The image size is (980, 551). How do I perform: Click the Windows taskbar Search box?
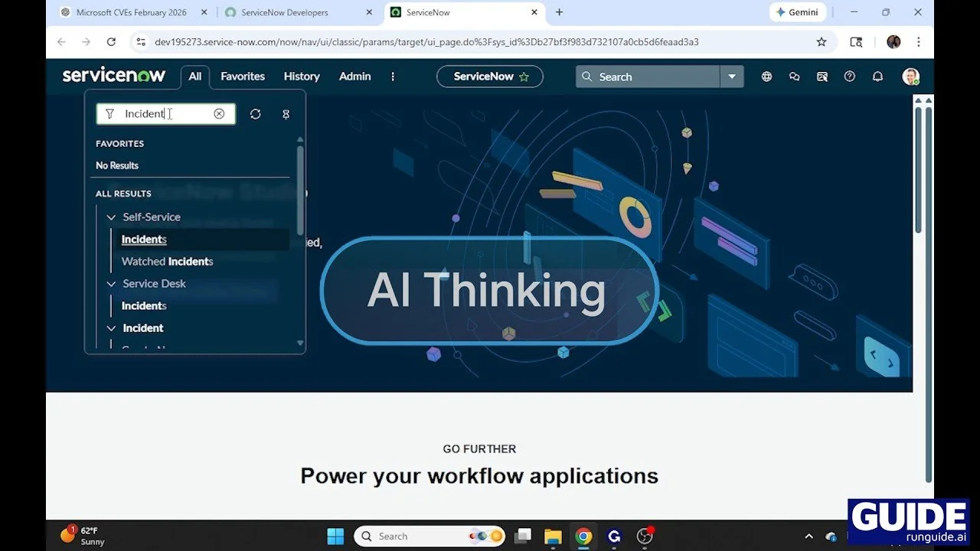pos(430,536)
